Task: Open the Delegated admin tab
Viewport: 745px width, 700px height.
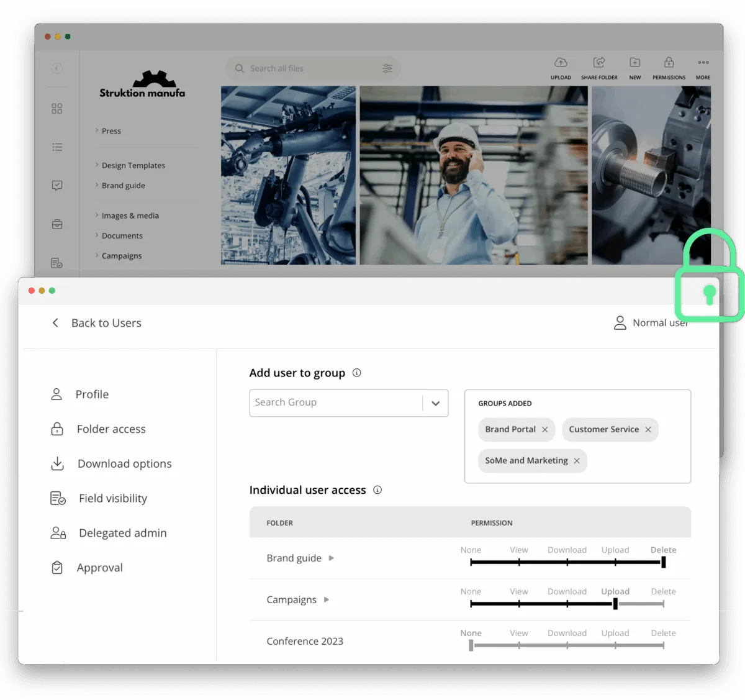Action: [109, 534]
